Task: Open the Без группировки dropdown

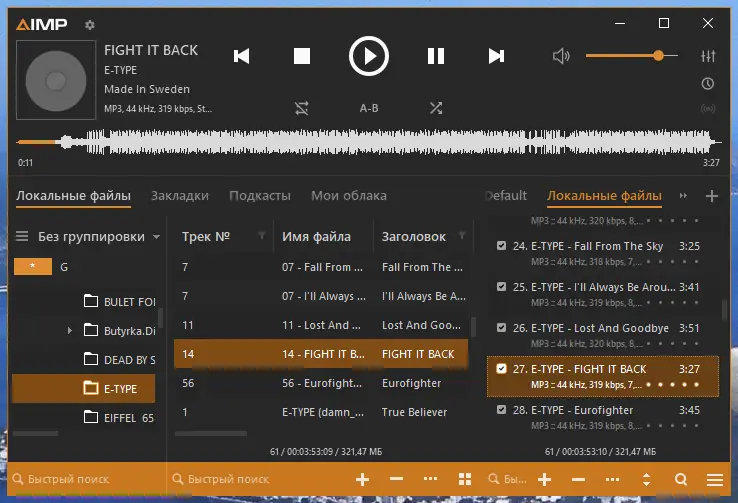Action: point(99,237)
